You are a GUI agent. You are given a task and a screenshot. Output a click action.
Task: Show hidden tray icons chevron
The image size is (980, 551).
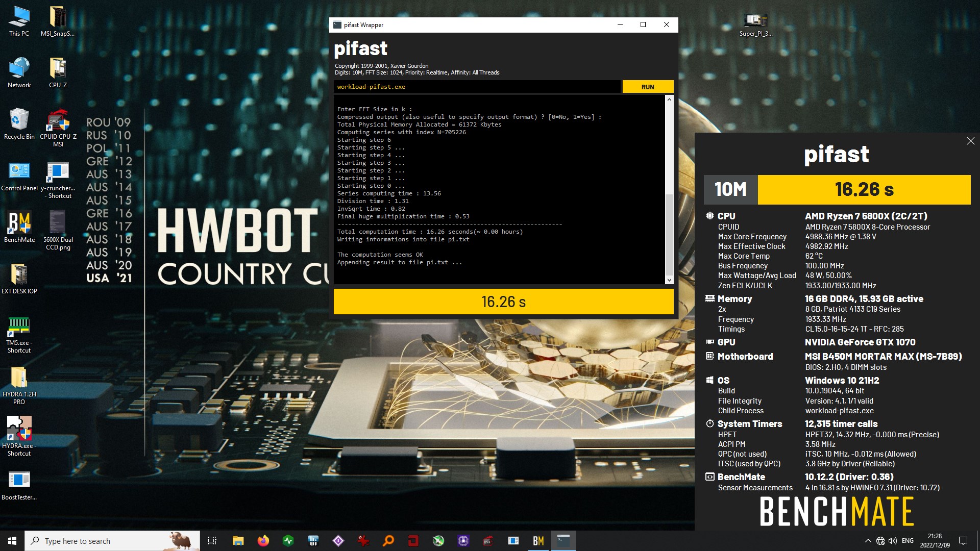pos(868,541)
